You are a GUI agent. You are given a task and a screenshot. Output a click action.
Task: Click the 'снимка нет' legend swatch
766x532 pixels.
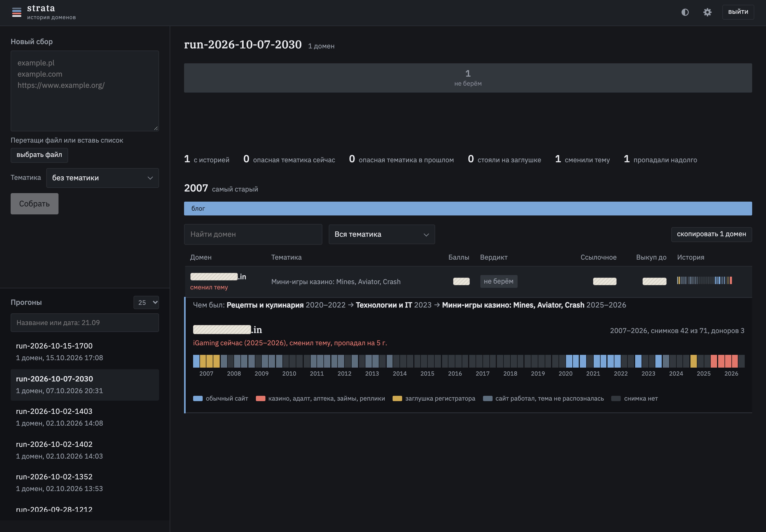pos(616,399)
